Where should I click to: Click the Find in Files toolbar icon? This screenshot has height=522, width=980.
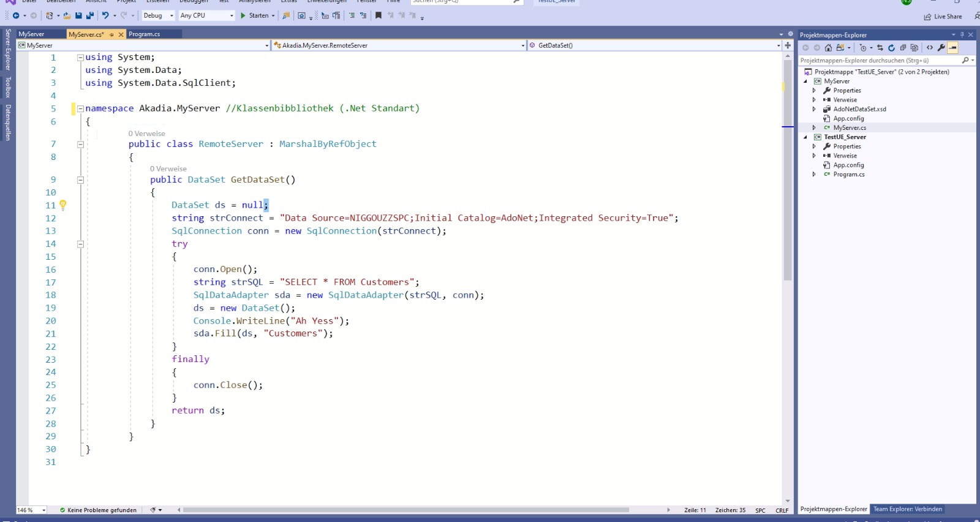coord(286,15)
